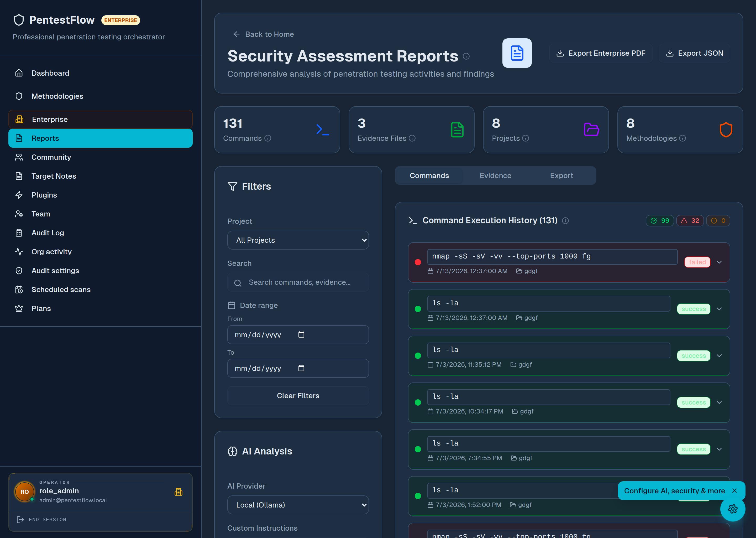Focus the Search commands, evidence field
Image resolution: width=756 pixels, height=538 pixels.
[x=298, y=282]
